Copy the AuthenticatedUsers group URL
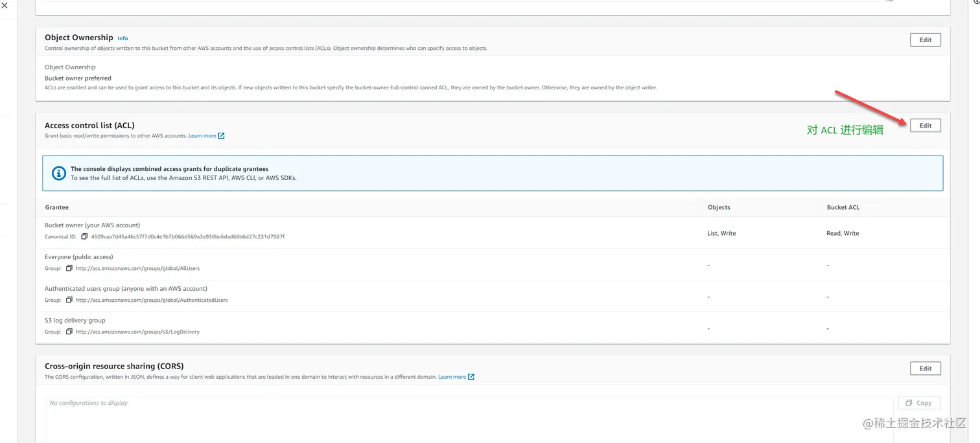Viewport: 980px width, 443px height. pos(69,300)
